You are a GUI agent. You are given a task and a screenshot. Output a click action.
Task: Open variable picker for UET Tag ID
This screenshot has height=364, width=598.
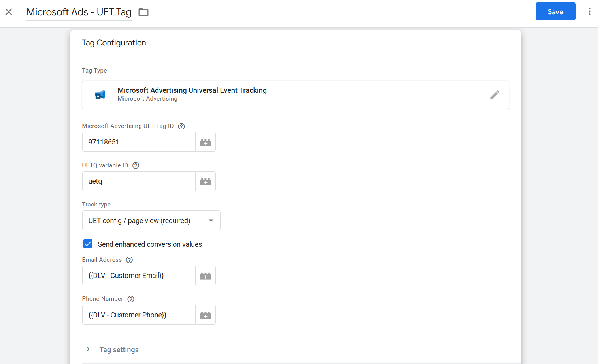click(205, 142)
